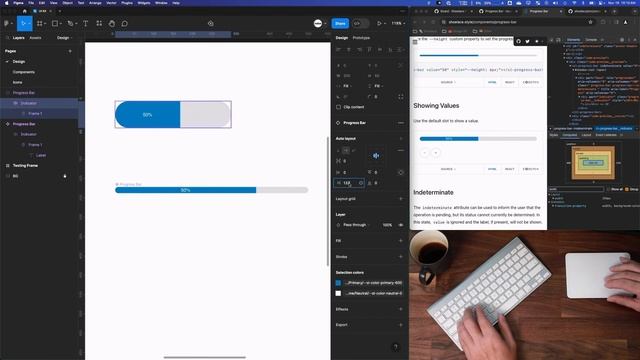Click the component actions icon in the center toolbar

click(211, 24)
